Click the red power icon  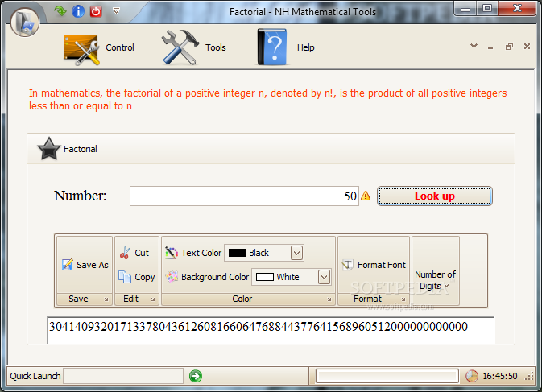(96, 11)
